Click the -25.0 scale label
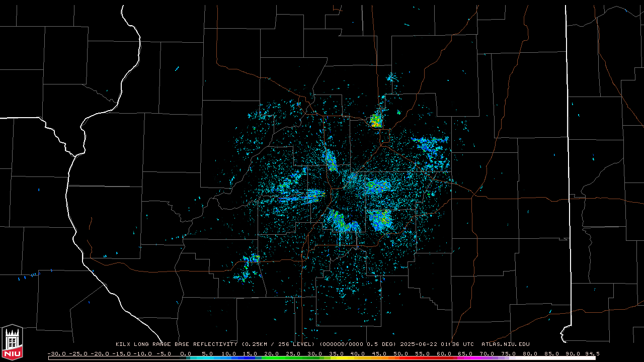The image size is (644, 362). coord(78,353)
